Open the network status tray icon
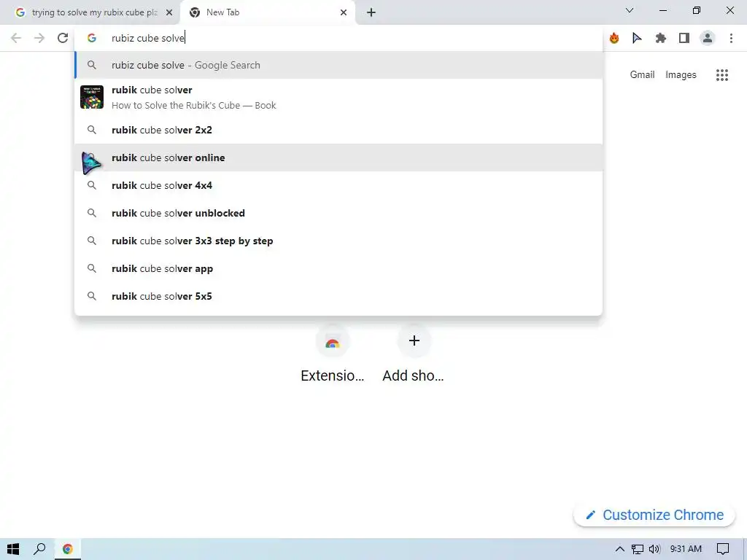The image size is (747, 560). pos(638,549)
